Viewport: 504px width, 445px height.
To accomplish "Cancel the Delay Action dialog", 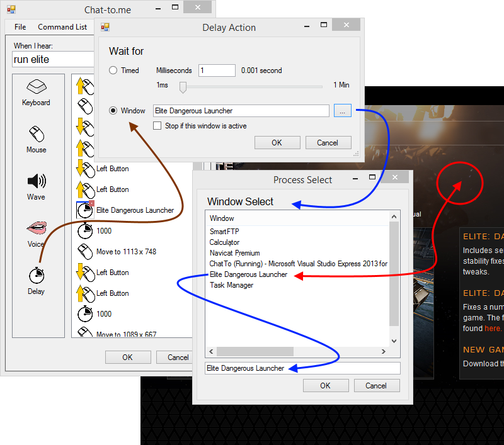I will click(x=328, y=142).
